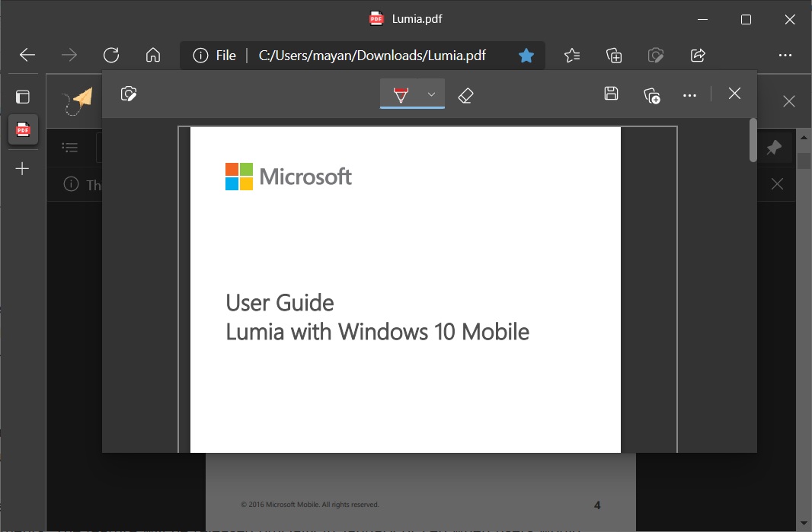Select the Lumia.pdf vertical tab

23,129
